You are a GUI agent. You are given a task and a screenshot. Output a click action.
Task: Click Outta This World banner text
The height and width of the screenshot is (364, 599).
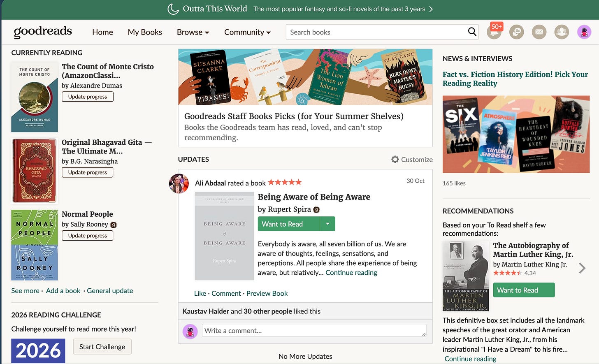click(x=215, y=9)
